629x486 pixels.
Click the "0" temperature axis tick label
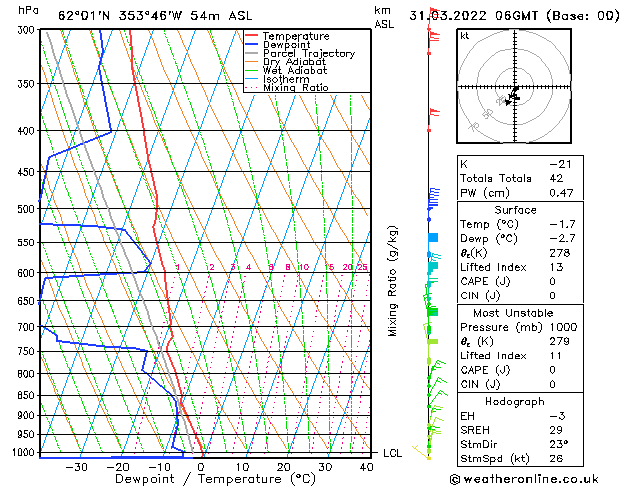pos(201,467)
